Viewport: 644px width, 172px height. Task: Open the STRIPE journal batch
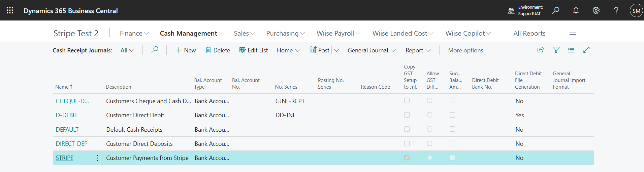64,158
